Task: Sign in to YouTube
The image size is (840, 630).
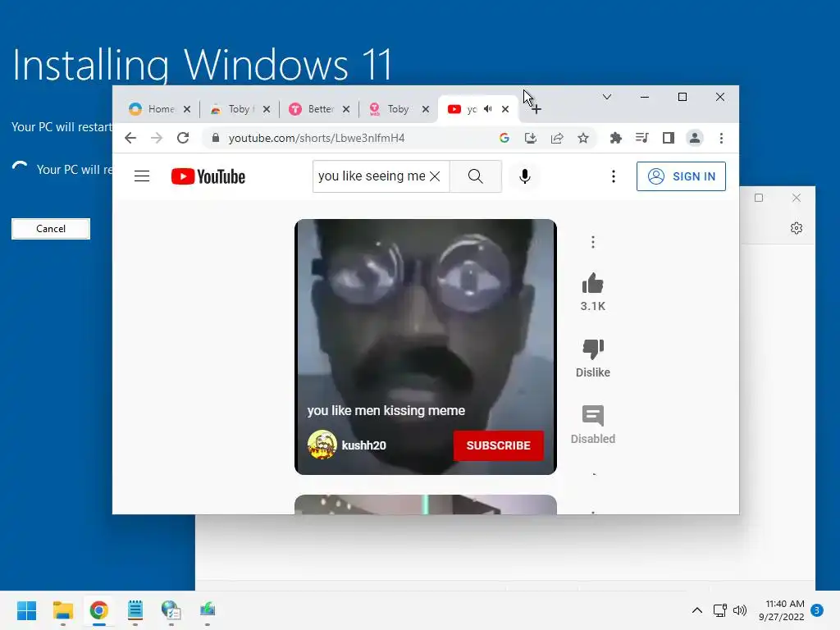Action: coord(681,176)
